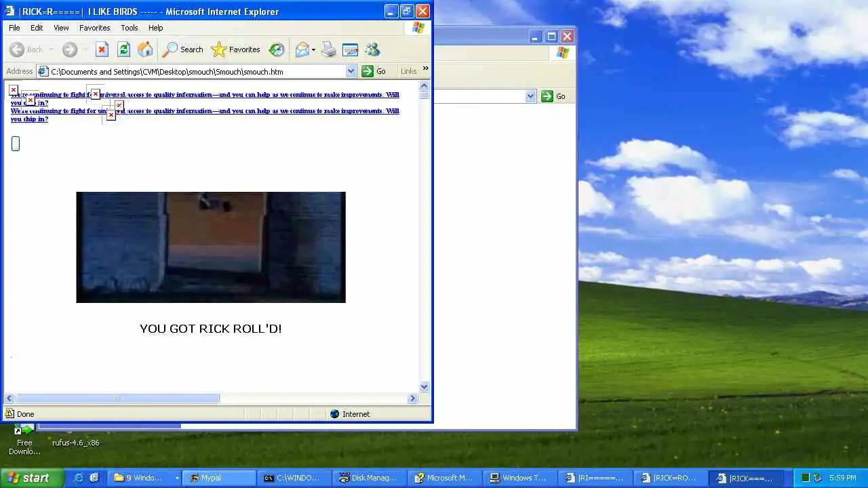Switch to Mypal taskbar button
The width and height of the screenshot is (868, 488).
218,478
